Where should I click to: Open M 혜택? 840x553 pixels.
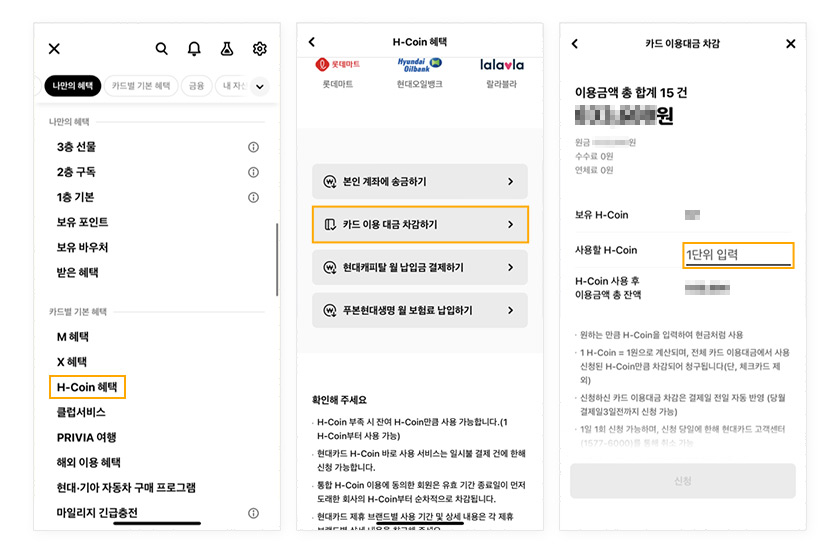pos(73,337)
